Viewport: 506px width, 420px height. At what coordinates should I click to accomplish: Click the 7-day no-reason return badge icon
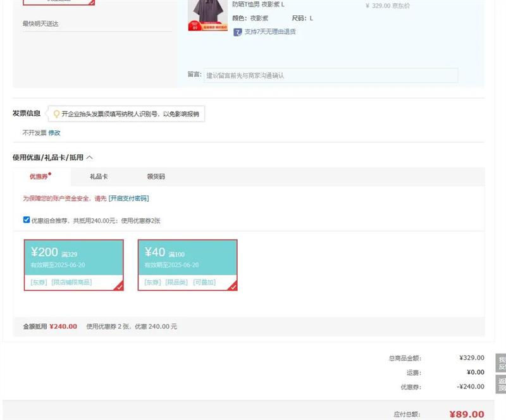point(238,32)
